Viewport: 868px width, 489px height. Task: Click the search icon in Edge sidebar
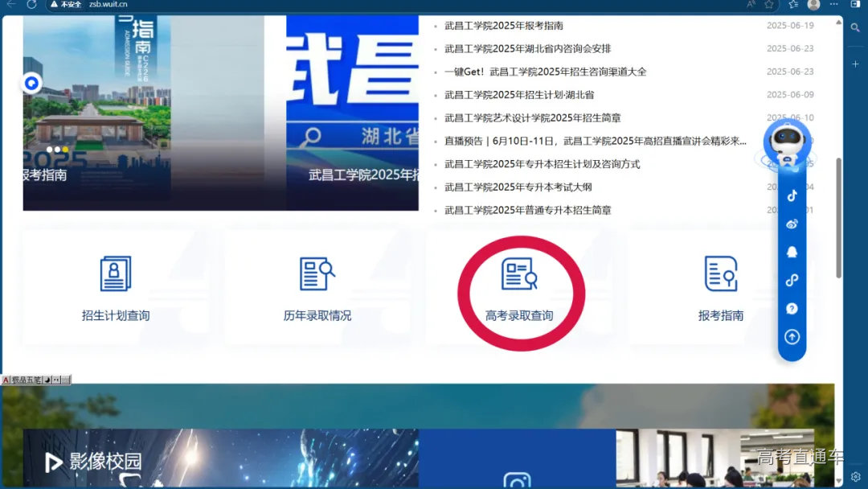(x=856, y=27)
